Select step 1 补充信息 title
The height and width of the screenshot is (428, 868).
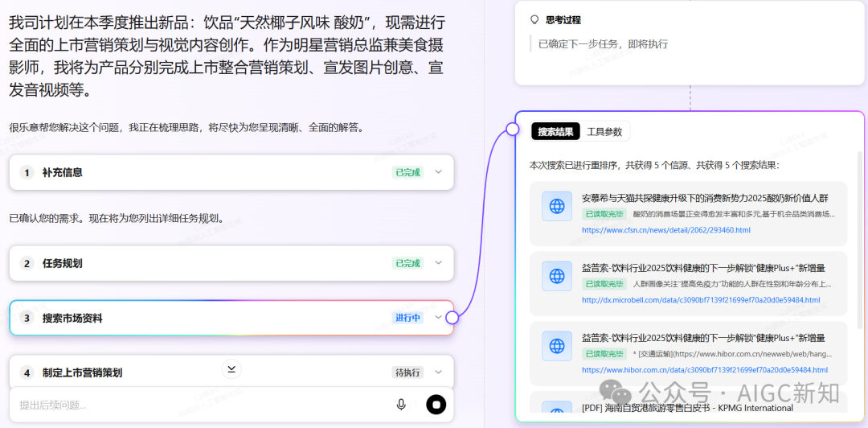coord(63,172)
